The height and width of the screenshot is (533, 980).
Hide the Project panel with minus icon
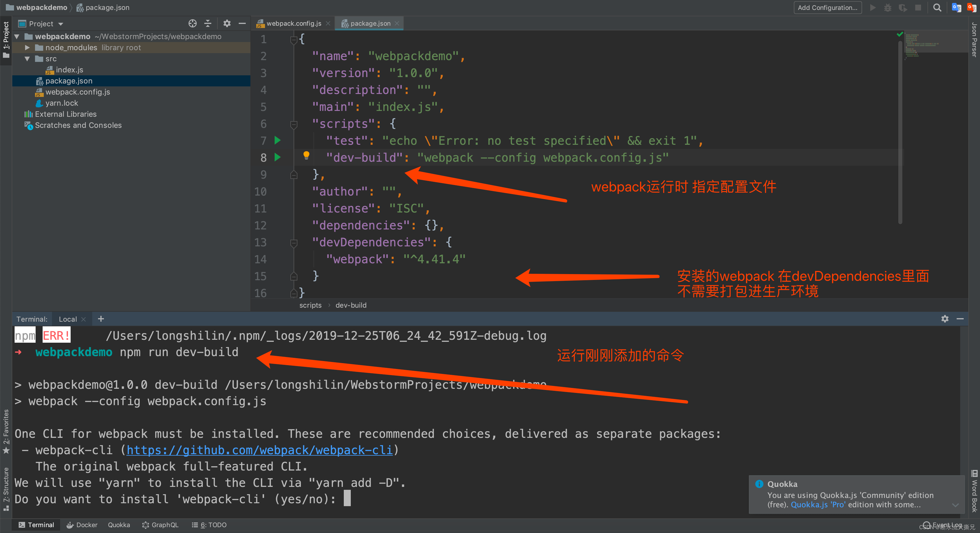coord(242,24)
